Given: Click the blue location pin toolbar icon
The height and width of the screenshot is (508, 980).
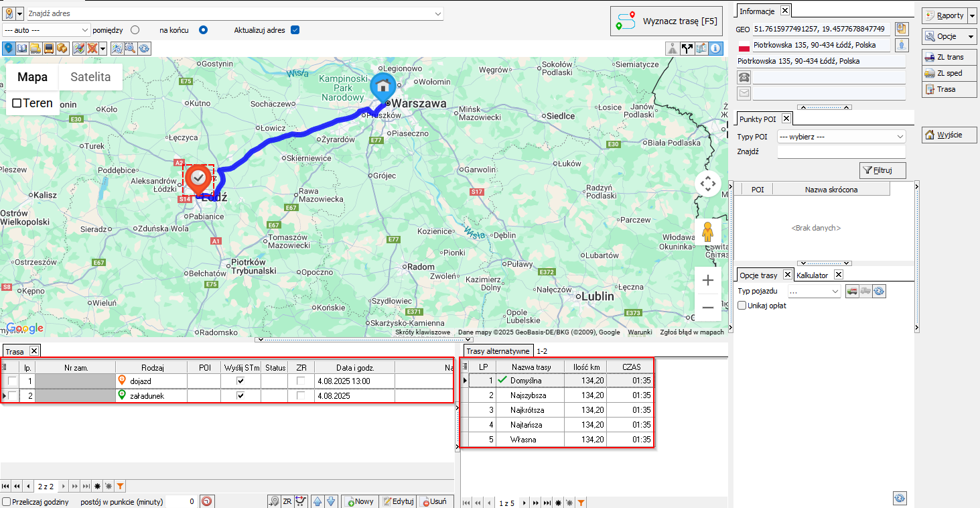Looking at the screenshot, I should pyautogui.click(x=8, y=48).
